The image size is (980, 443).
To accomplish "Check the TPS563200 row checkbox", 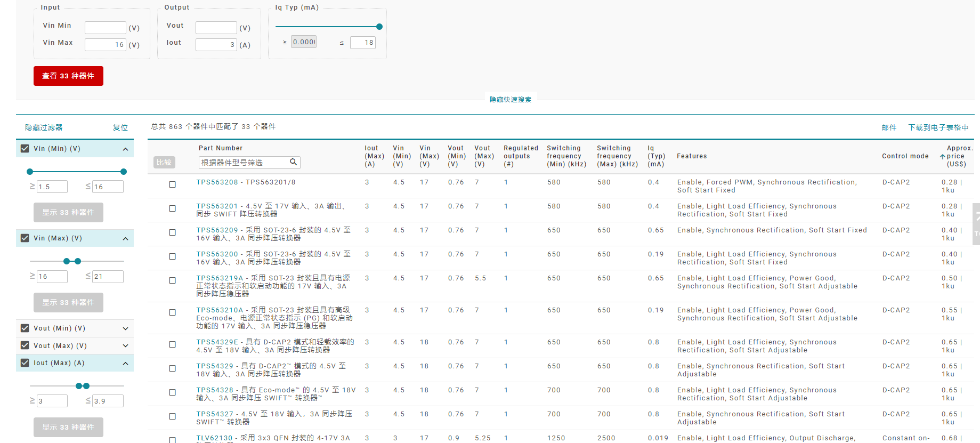I will (x=172, y=256).
